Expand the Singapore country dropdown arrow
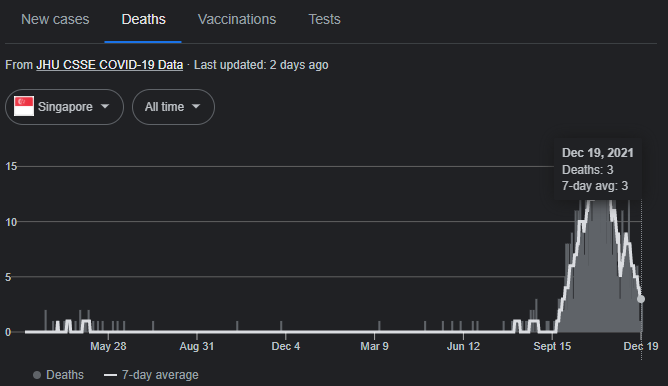 point(105,107)
